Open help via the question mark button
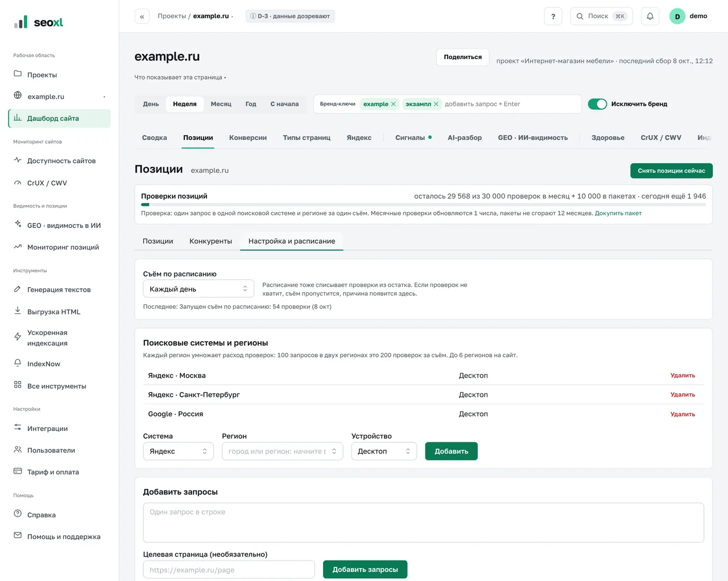The width and height of the screenshot is (728, 581). [x=553, y=16]
